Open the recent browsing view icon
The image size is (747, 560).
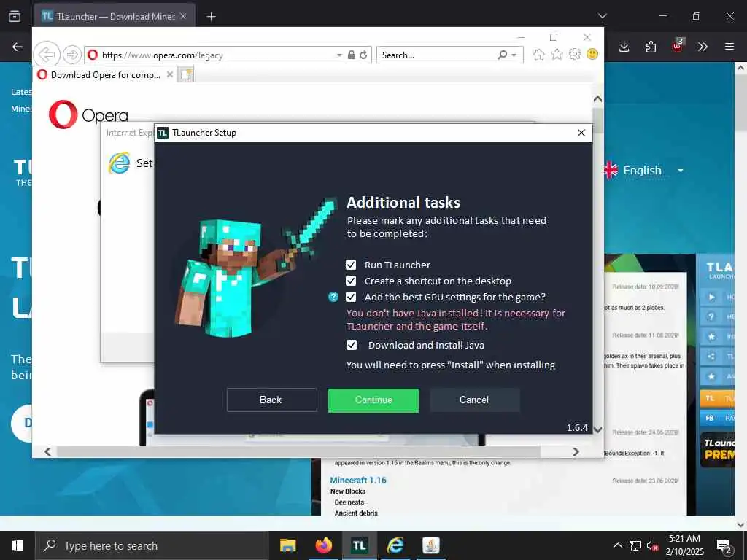click(15, 17)
